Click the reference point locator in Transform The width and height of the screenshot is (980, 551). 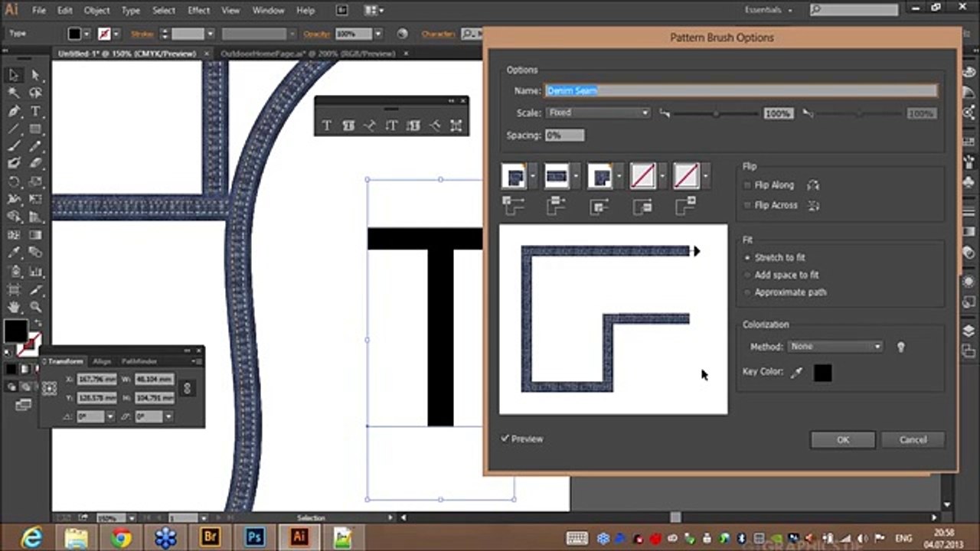point(50,389)
